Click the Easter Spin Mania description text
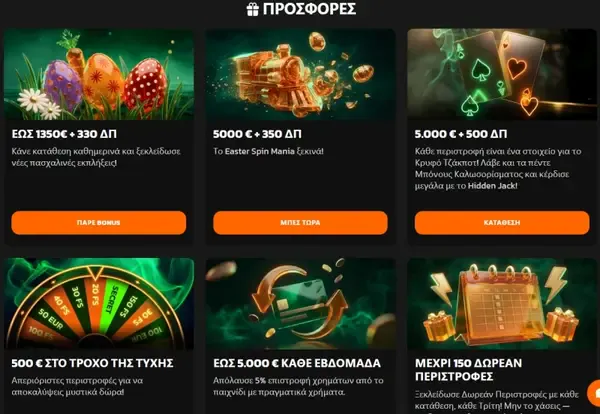 click(268, 152)
